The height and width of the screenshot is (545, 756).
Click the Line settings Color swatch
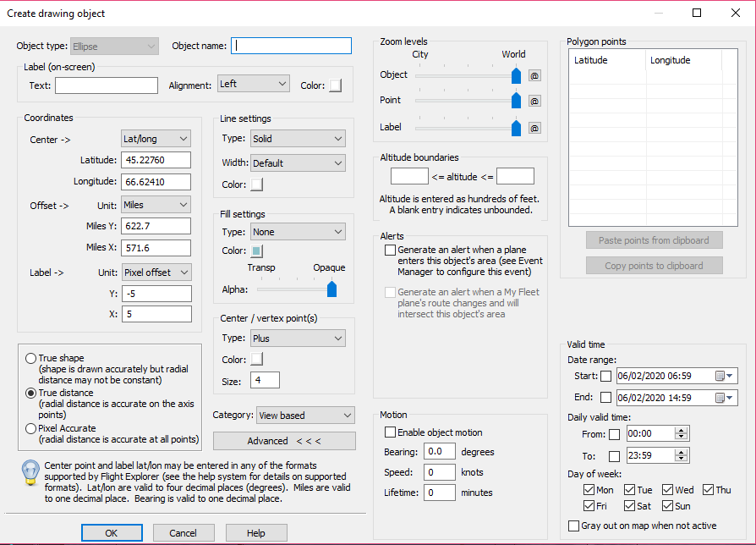pyautogui.click(x=257, y=184)
